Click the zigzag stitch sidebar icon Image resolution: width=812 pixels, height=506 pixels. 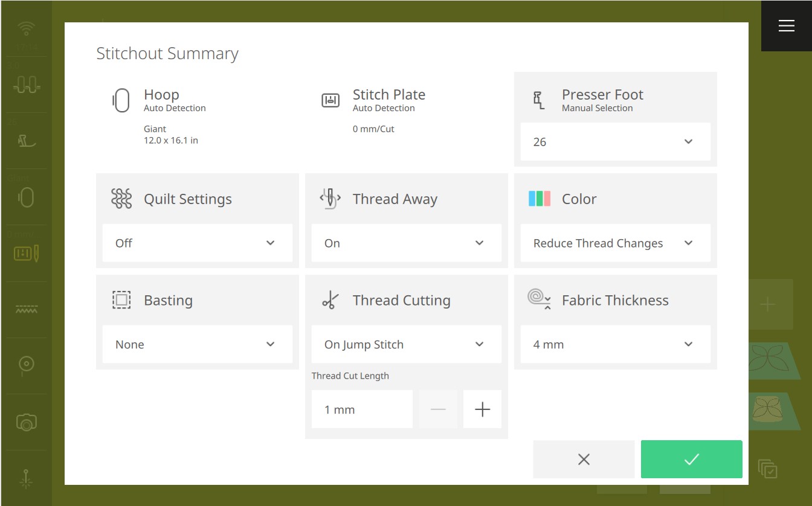point(26,310)
